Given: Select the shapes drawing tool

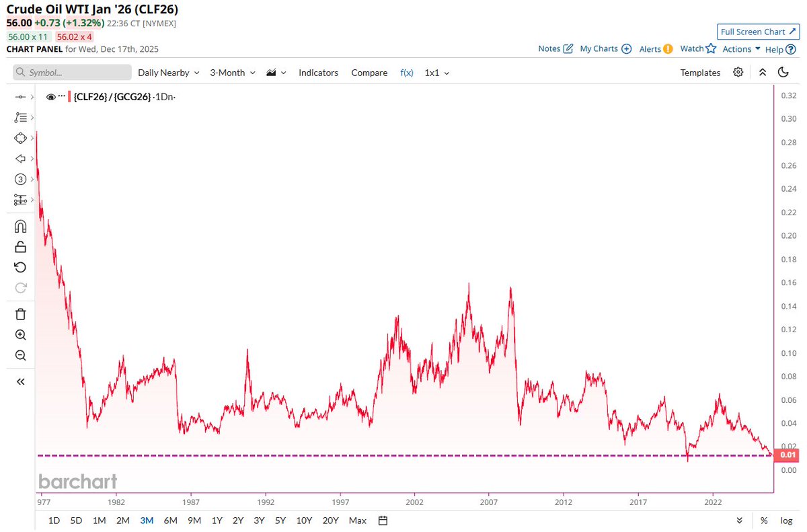Looking at the screenshot, I should point(20,138).
